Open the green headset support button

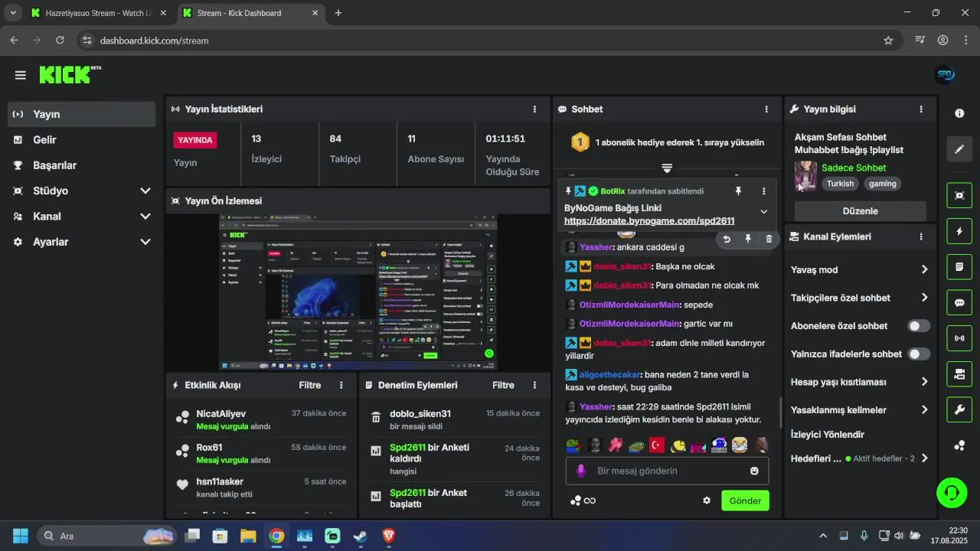(952, 492)
